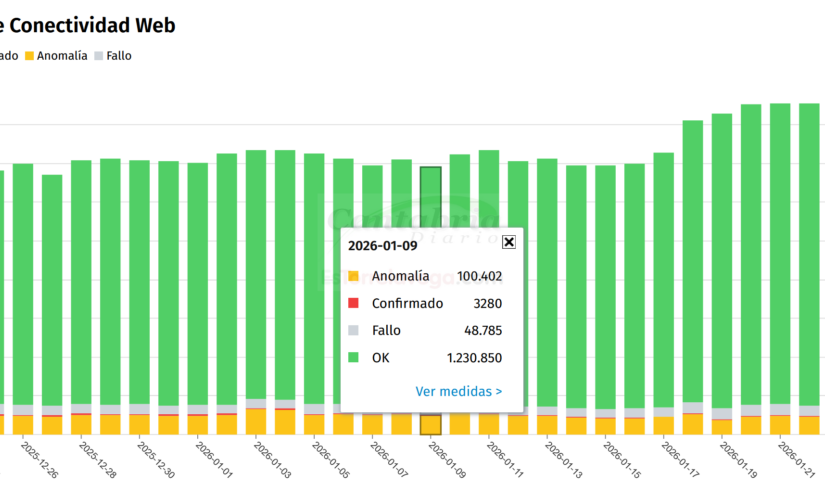Open the Ver medidas link

click(458, 391)
